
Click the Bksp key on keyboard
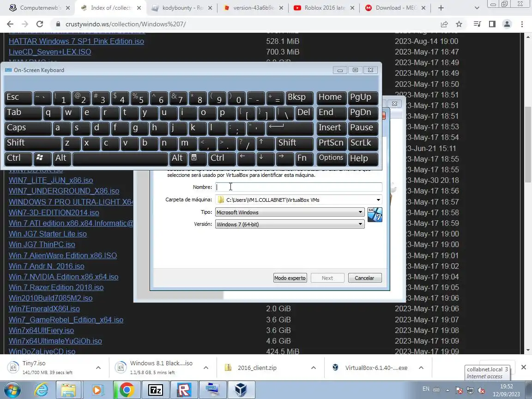(x=300, y=98)
